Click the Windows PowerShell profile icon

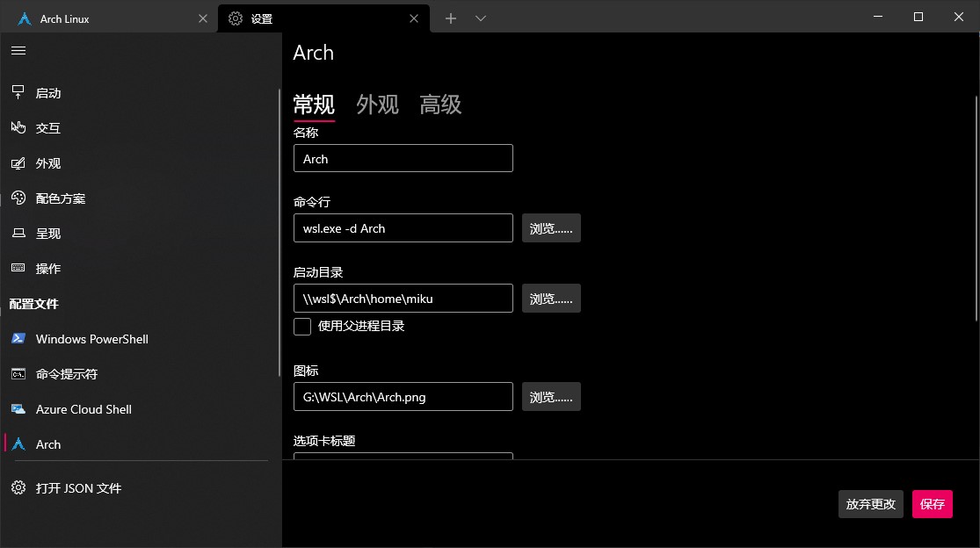18,338
